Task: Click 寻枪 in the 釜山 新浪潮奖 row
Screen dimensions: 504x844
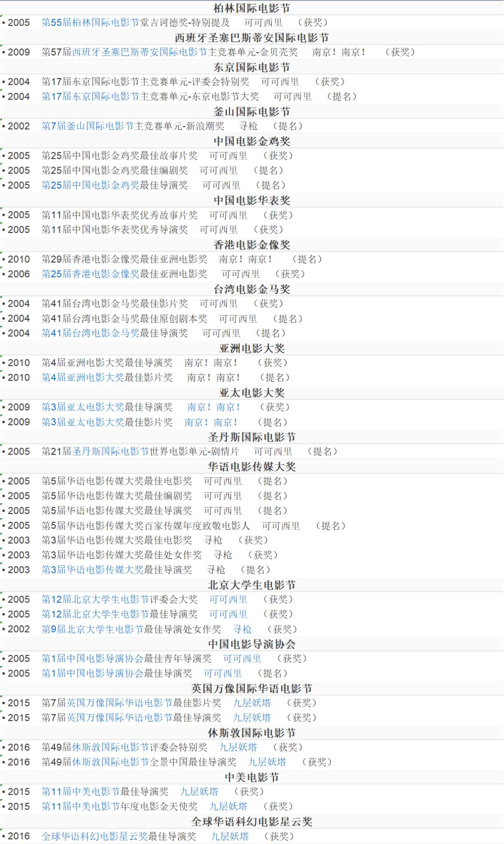Action: click(x=248, y=126)
